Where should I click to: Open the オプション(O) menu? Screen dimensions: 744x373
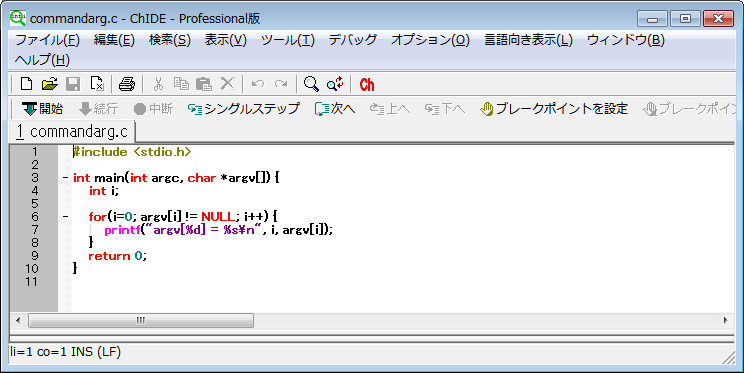(x=430, y=40)
